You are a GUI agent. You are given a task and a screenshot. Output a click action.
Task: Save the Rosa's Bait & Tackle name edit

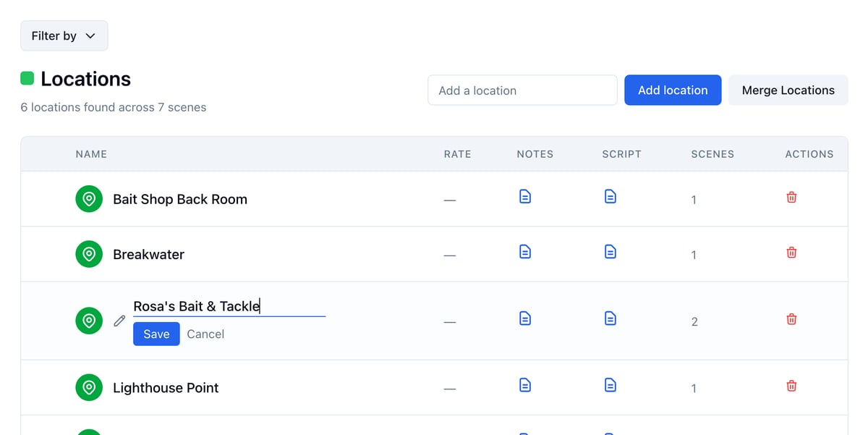[156, 334]
